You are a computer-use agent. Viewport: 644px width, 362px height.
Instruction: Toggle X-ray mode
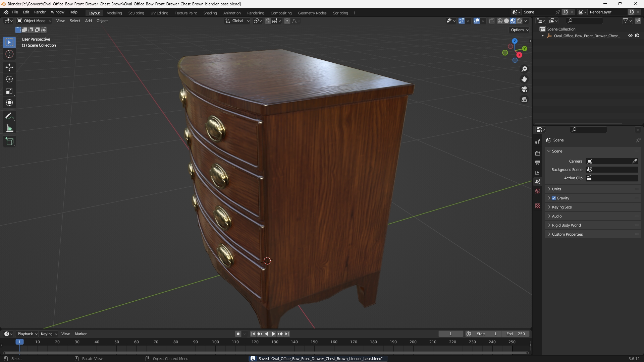coord(492,21)
